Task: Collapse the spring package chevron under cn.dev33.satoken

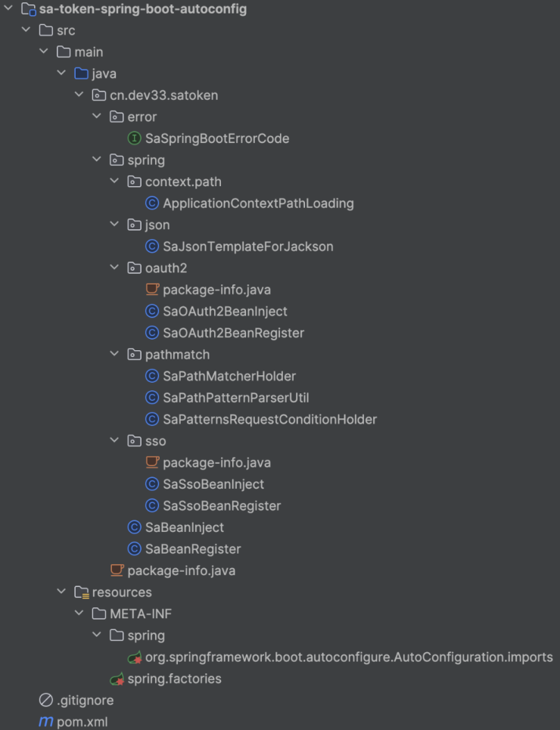Action: [x=97, y=159]
